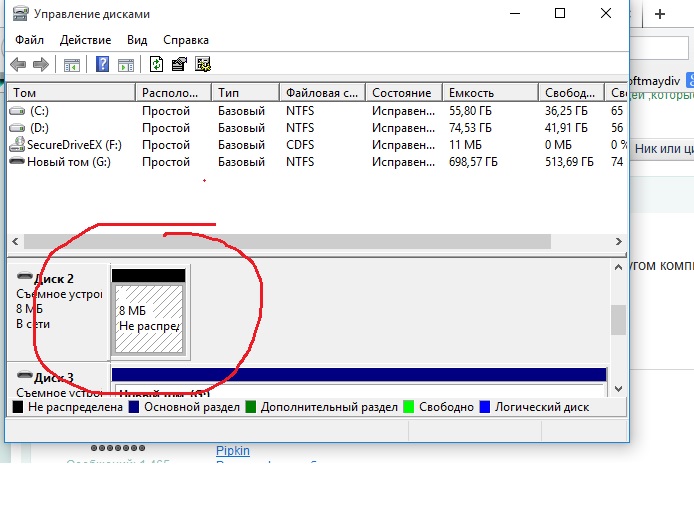Click right arrow of horizontal scrollbar
Screen dimensions: 694x522
[x=619, y=241]
